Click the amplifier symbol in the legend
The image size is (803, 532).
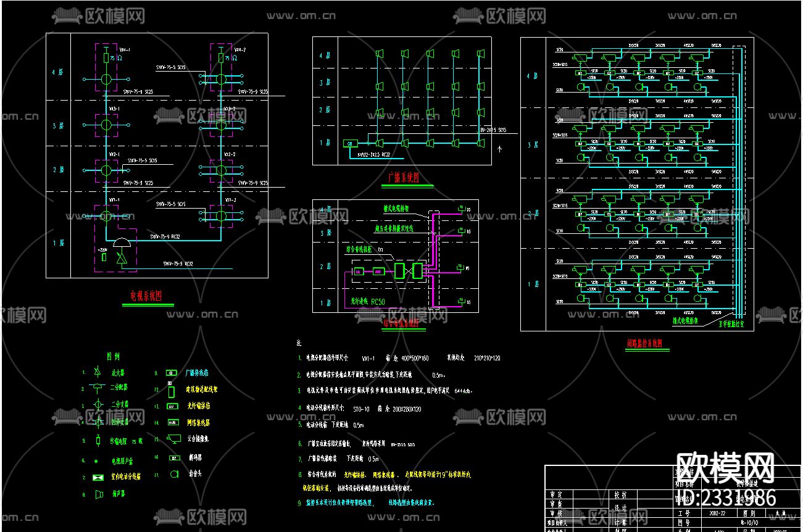tap(97, 373)
